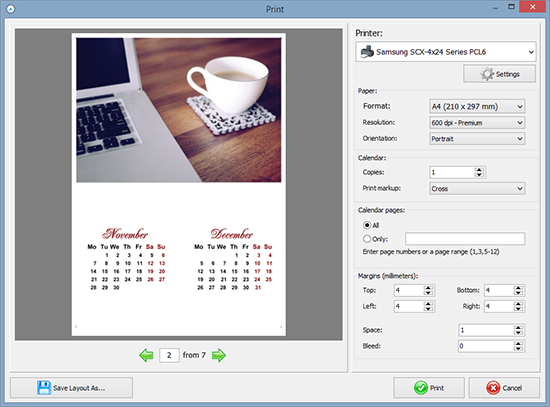Increase the Copies count
The image size is (550, 407).
click(x=479, y=170)
